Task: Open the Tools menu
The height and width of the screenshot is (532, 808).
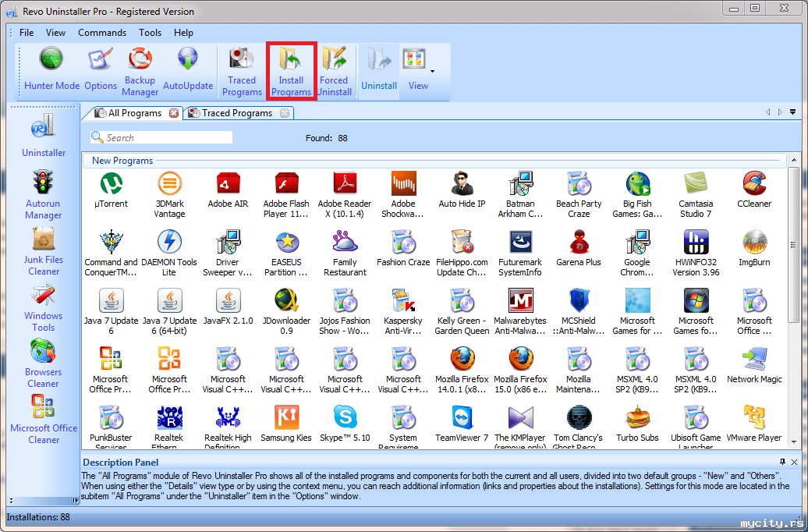Action: click(x=150, y=33)
